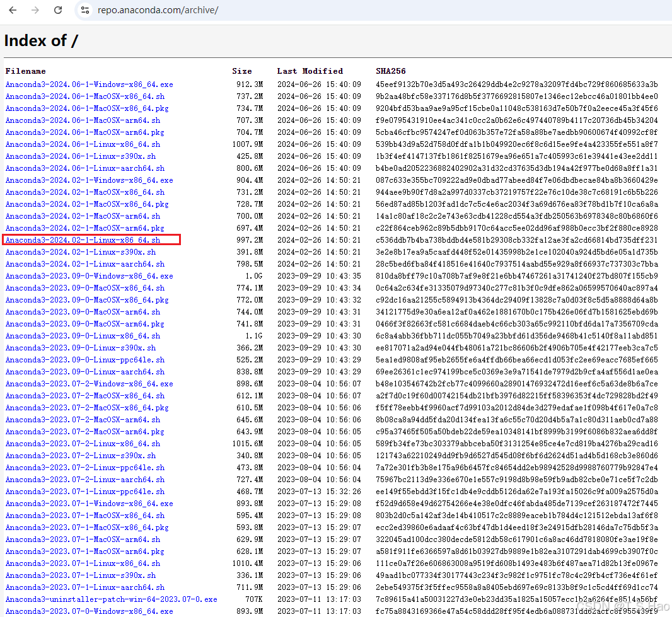Open Anaconda3-2024.06-1-Linux-s390x.sh link
This screenshot has height=617, width=672.
(81, 156)
